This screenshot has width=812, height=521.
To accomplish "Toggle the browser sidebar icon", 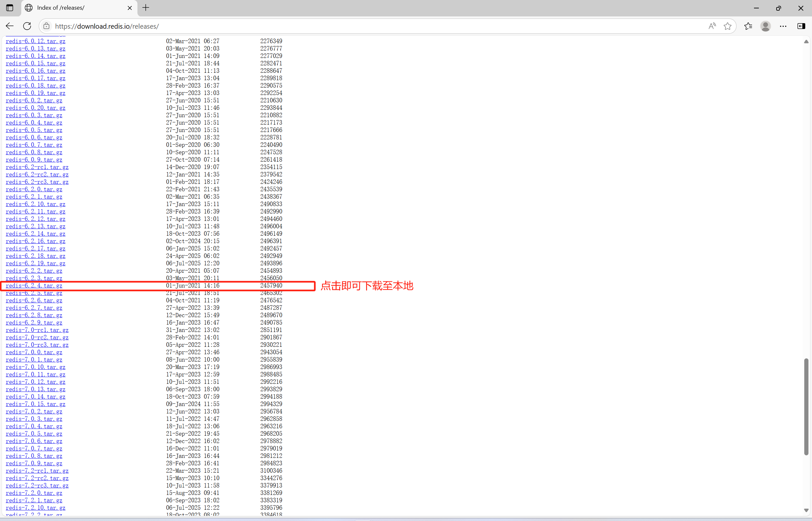I will point(801,26).
